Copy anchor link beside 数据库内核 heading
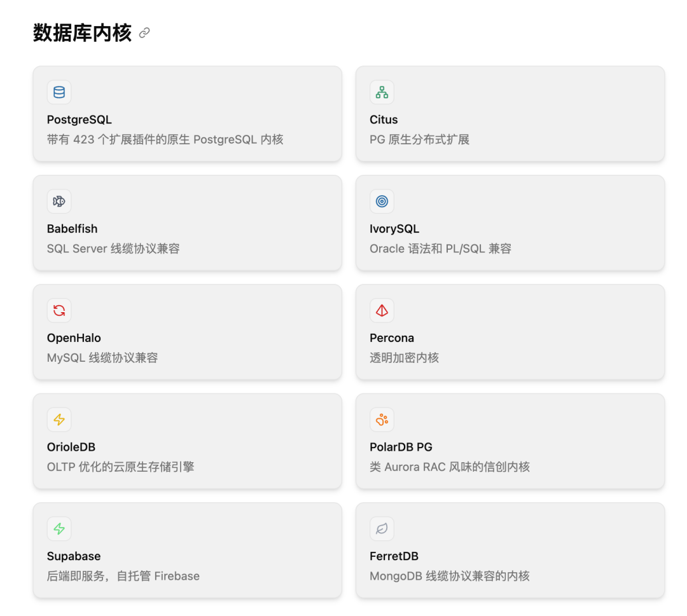This screenshot has width=687, height=616. [x=144, y=33]
